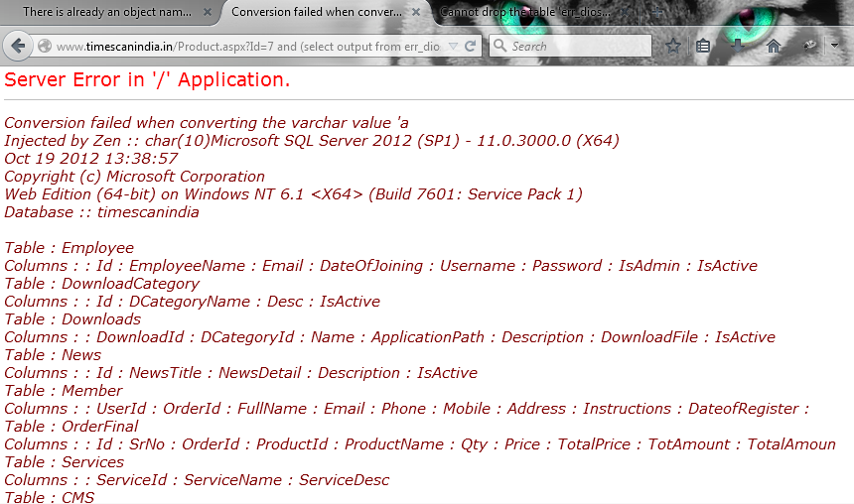Click inside the Search text field
This screenshot has width=854, height=504.
576,47
